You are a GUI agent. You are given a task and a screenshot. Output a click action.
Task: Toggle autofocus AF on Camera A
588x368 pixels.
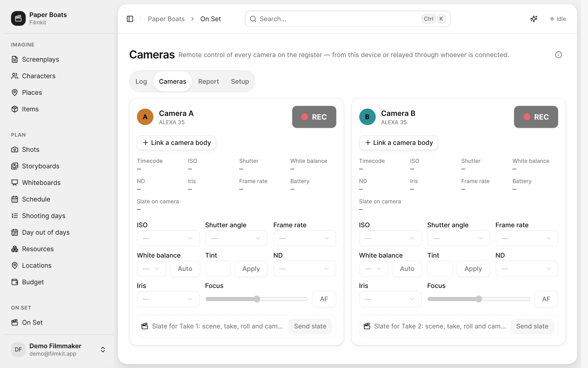click(x=324, y=299)
